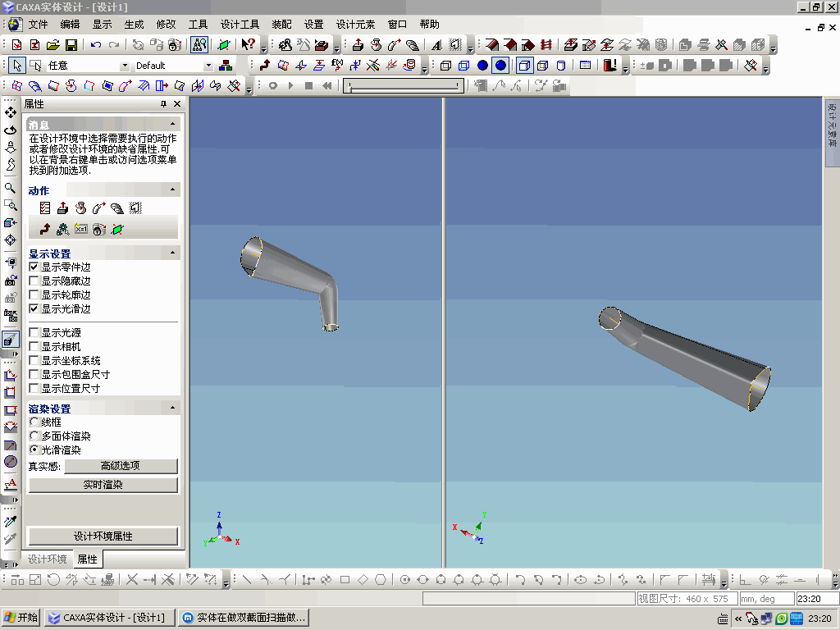This screenshot has width=840, height=630.
Task: Enable the 显示坐标系统 checkbox
Action: (x=34, y=360)
